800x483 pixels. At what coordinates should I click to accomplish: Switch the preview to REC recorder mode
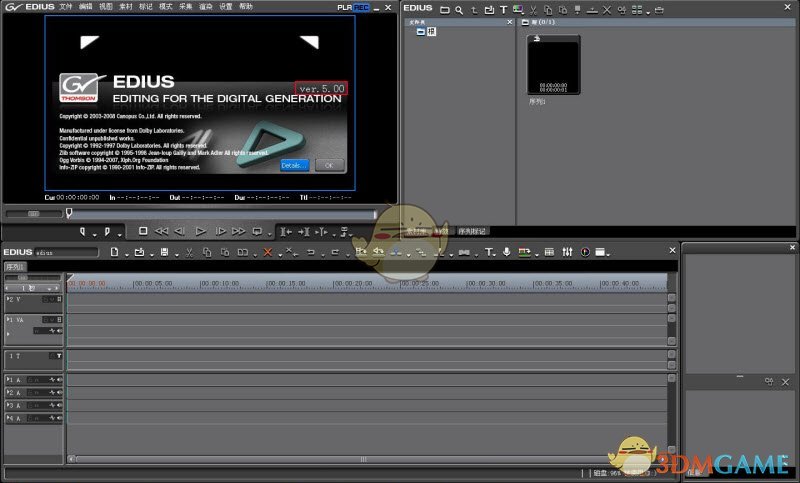pos(361,7)
